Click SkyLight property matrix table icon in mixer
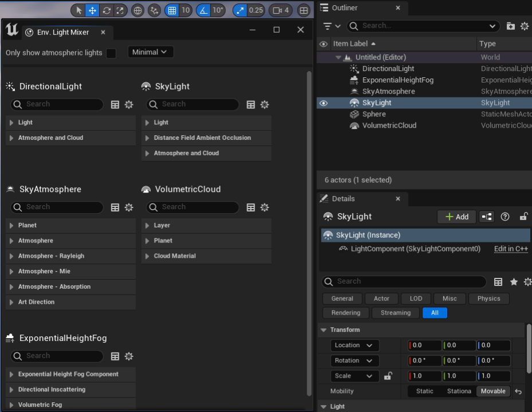This screenshot has height=412, width=532. pos(251,104)
